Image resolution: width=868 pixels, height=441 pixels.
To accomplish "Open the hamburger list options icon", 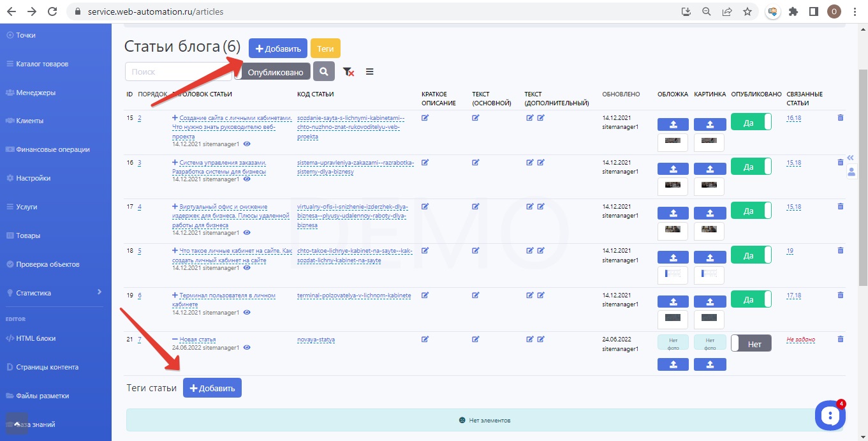I will (370, 72).
